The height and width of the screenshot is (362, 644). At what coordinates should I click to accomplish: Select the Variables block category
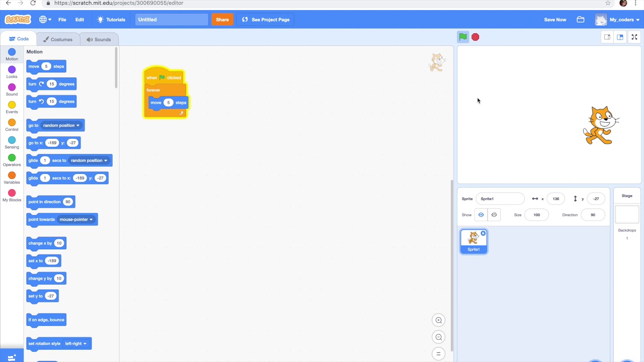12,177
